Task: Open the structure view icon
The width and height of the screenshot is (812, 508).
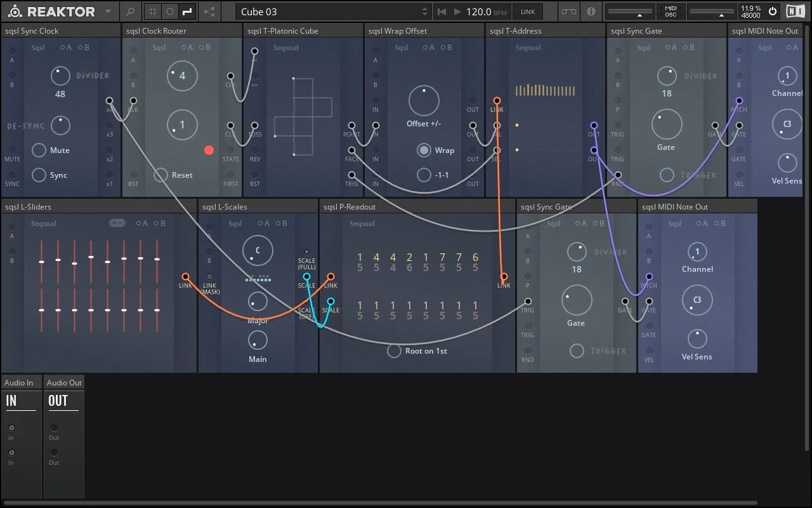Action: click(209, 11)
